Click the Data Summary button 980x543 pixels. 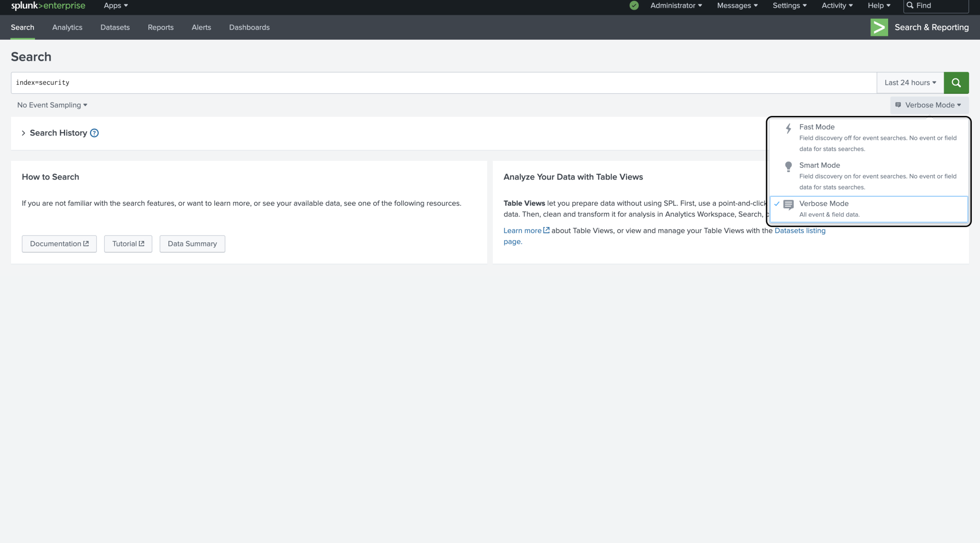pyautogui.click(x=192, y=243)
